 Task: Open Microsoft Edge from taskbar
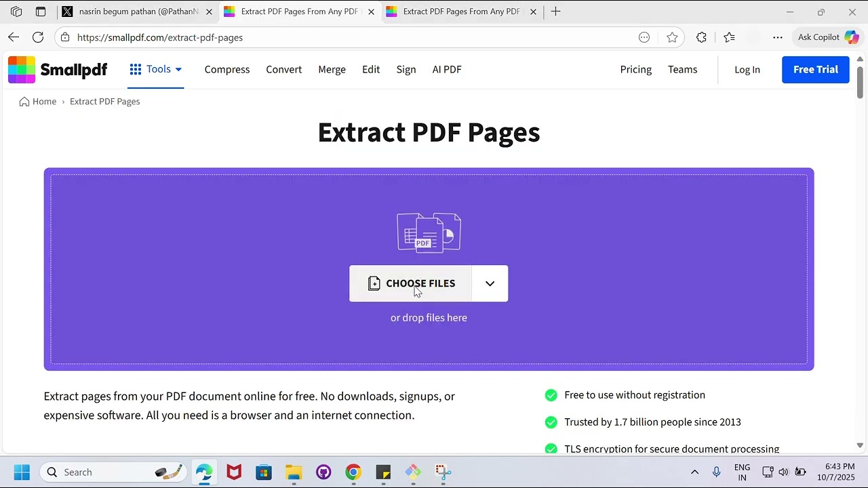tap(204, 472)
